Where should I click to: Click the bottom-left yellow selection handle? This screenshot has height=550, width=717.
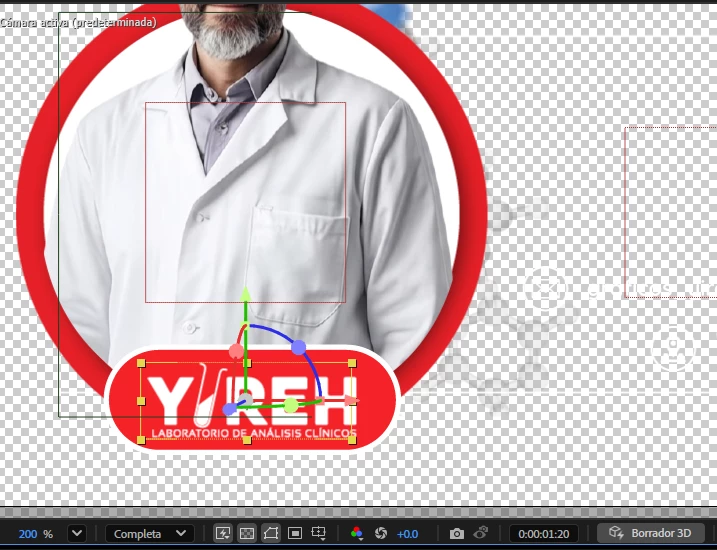pos(141,440)
